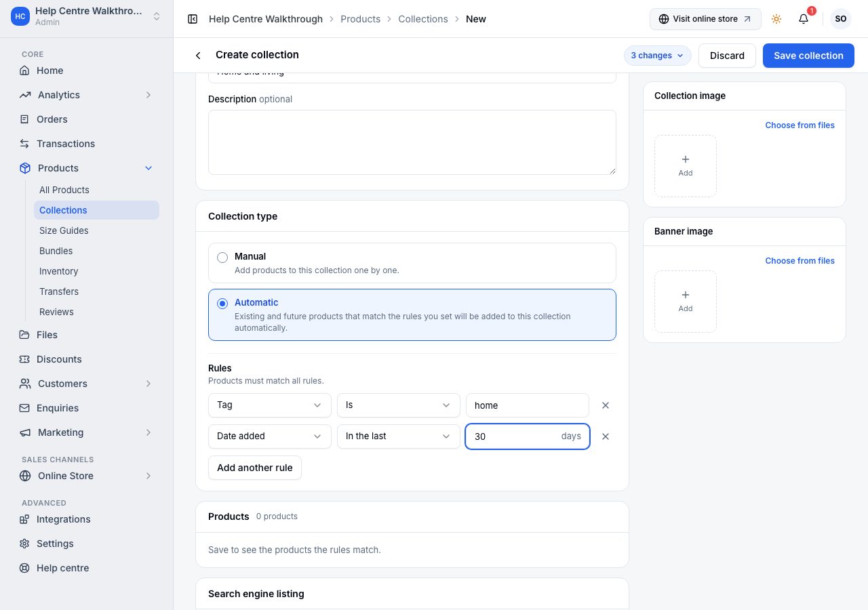Viewport: 868px width, 610px height.
Task: Open the Is operator dropdown
Action: pyautogui.click(x=399, y=405)
